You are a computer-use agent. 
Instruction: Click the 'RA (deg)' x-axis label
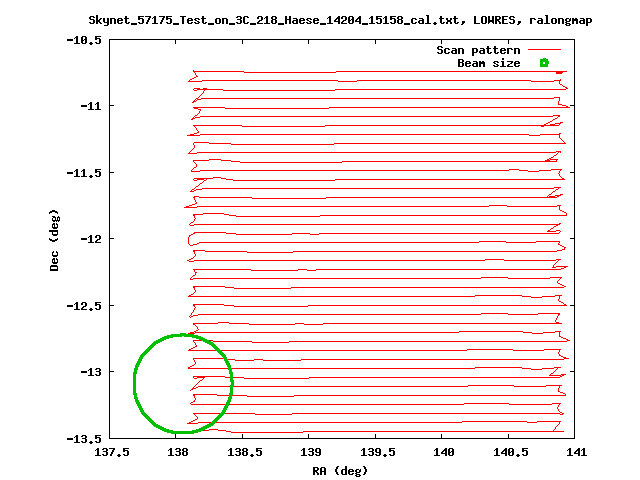[x=340, y=471]
